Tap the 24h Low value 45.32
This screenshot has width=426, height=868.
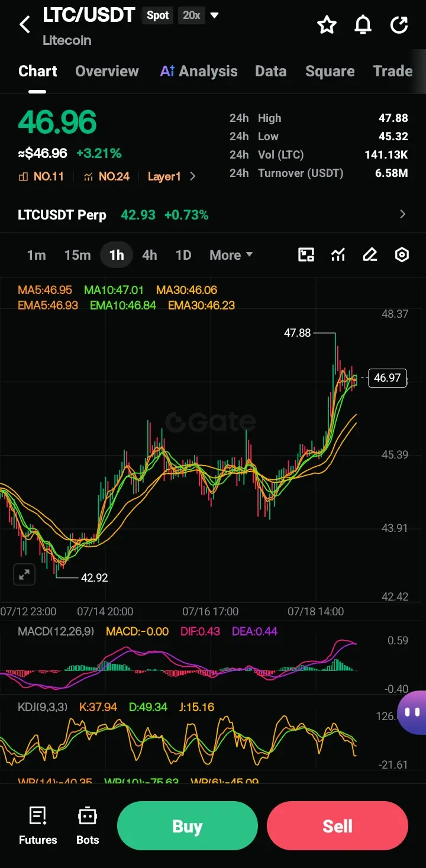click(x=393, y=137)
